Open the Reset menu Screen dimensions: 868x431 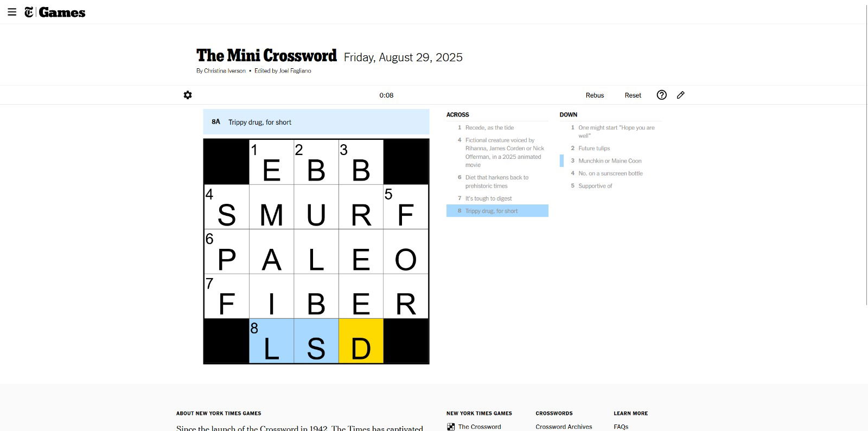[633, 95]
